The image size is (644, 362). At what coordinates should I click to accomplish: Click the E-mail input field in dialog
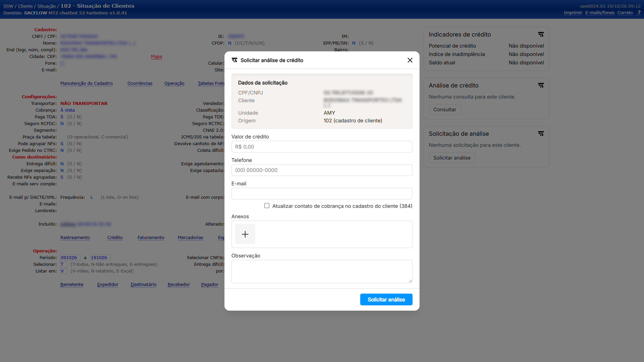click(322, 194)
